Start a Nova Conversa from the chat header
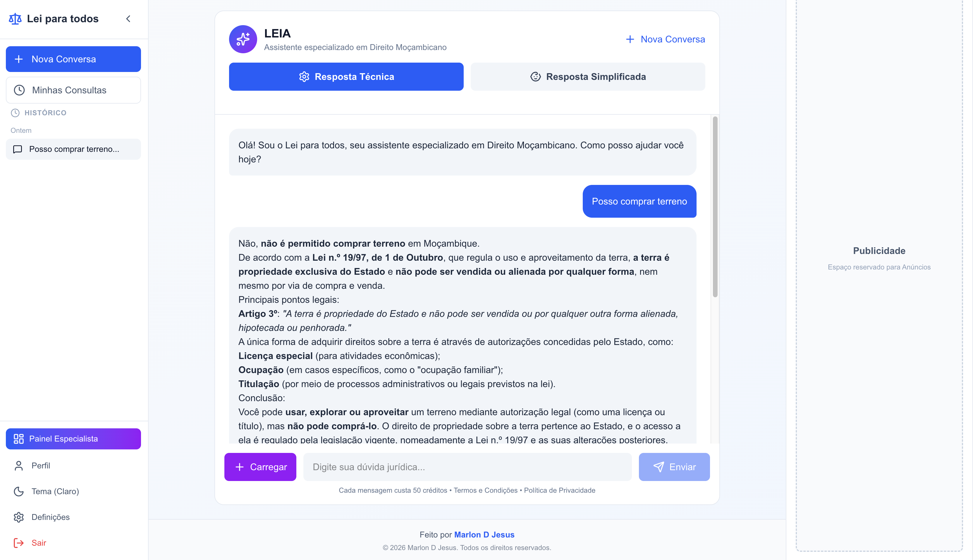 coord(666,39)
